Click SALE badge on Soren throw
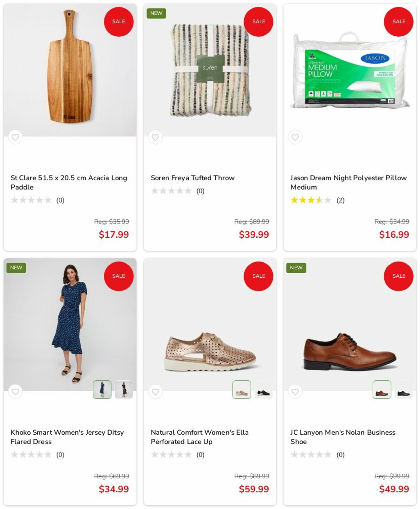Viewport: 420px width, 509px height. click(258, 22)
